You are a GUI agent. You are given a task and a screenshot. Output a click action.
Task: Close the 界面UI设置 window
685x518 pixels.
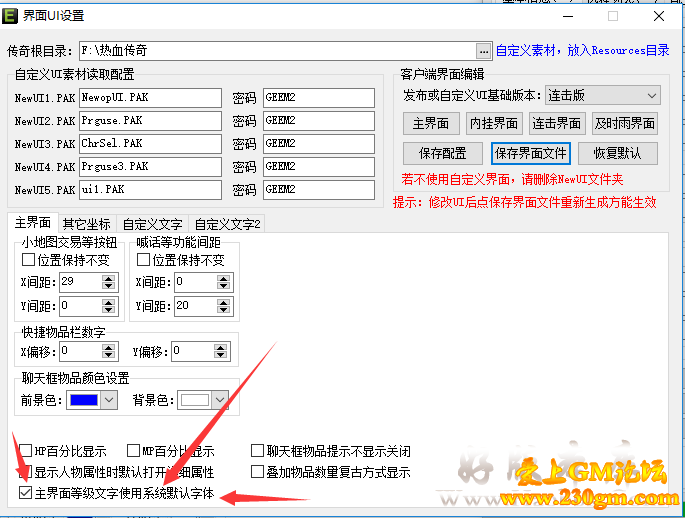(x=659, y=17)
